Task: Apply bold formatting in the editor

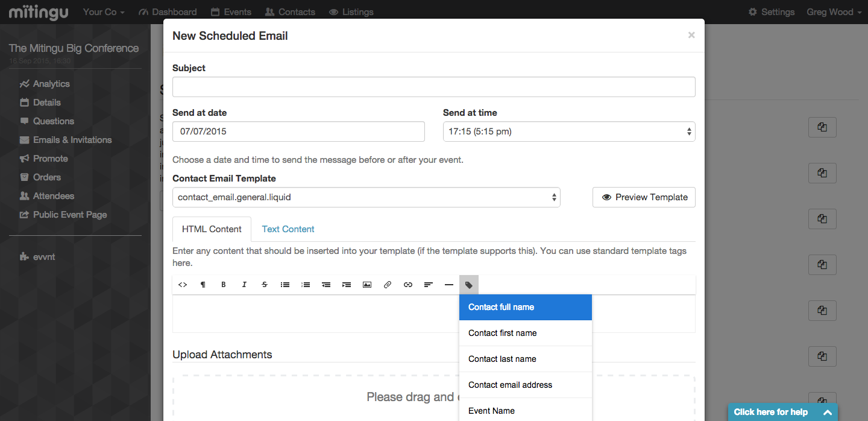Action: (x=224, y=285)
